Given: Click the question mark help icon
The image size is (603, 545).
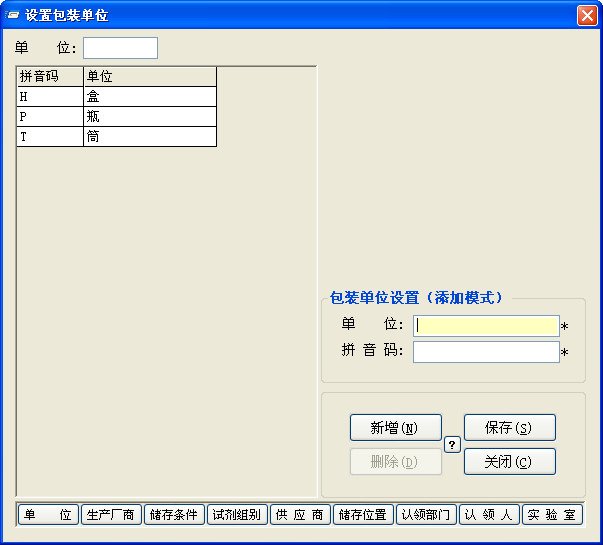Looking at the screenshot, I should pyautogui.click(x=452, y=445).
